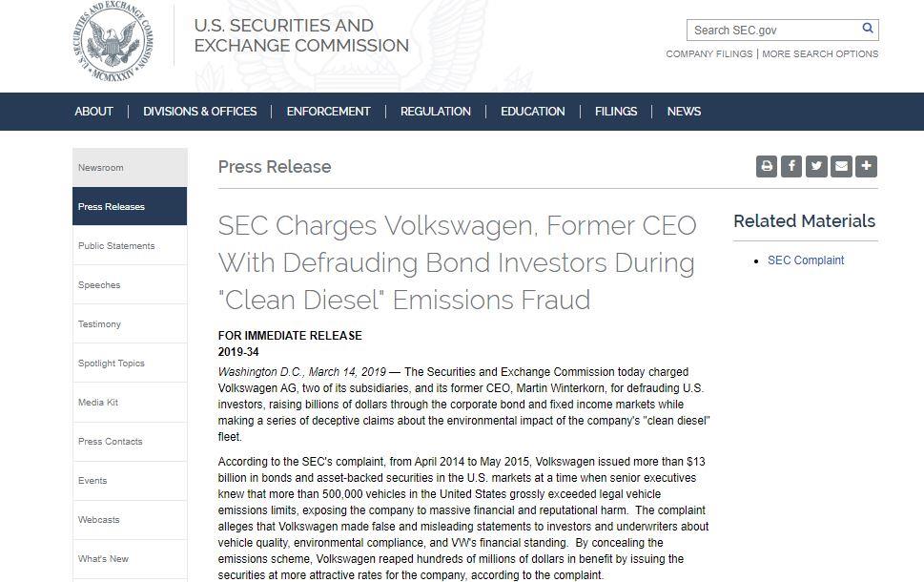
Task: Click the search magnifier icon
Action: (x=868, y=28)
